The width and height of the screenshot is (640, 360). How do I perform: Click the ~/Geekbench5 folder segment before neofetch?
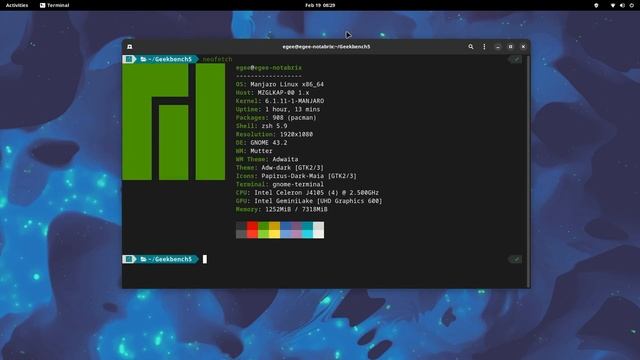pyautogui.click(x=166, y=60)
